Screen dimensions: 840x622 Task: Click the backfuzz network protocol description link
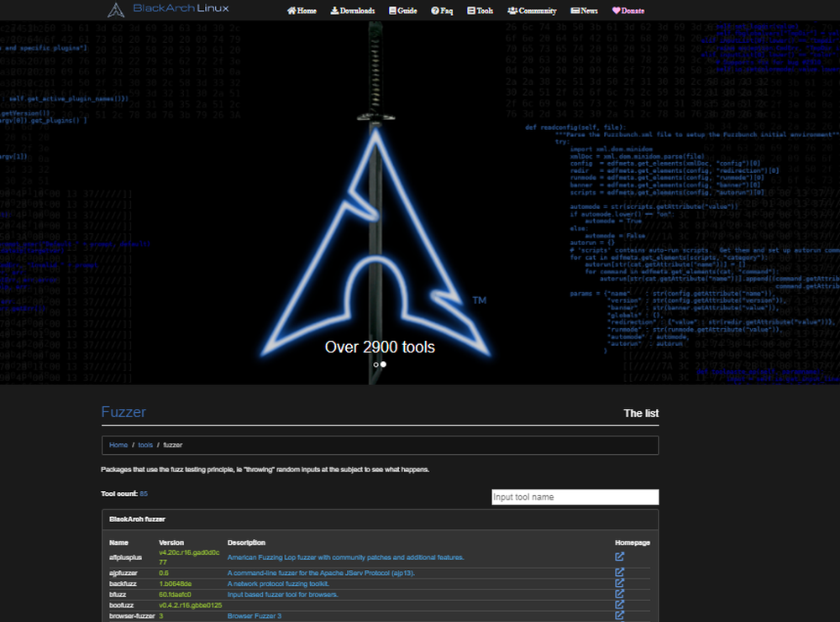278,583
